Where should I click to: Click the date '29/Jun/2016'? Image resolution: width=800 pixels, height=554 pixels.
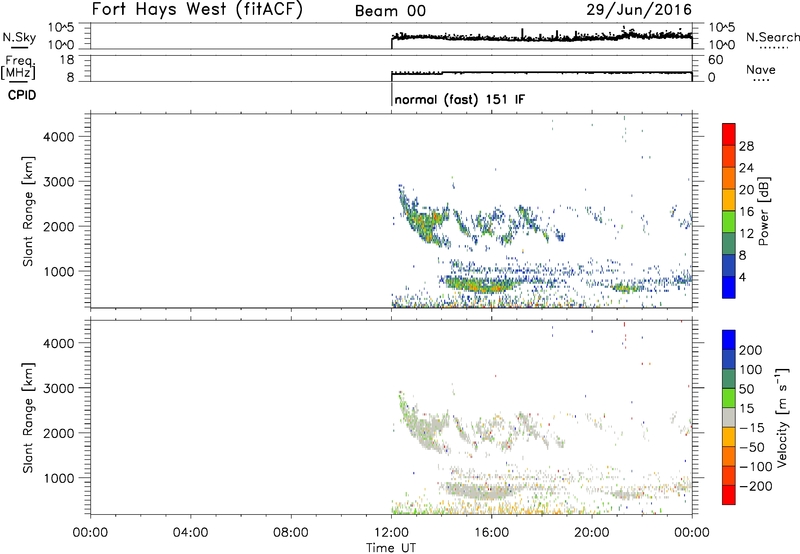(x=639, y=10)
